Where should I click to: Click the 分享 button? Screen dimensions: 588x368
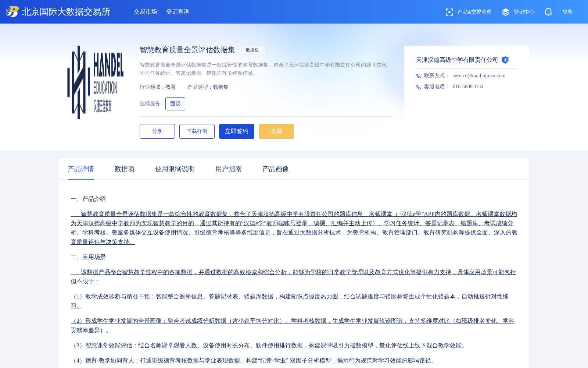157,131
